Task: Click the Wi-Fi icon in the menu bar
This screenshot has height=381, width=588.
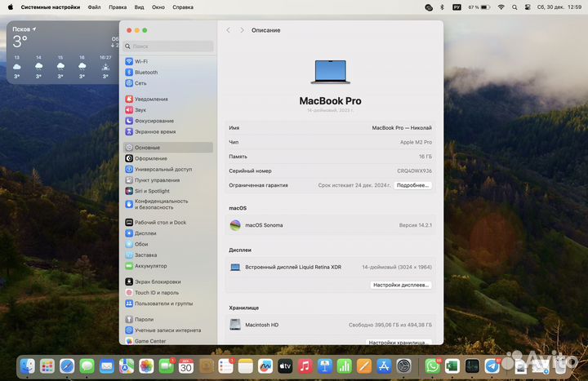Action: click(x=501, y=7)
